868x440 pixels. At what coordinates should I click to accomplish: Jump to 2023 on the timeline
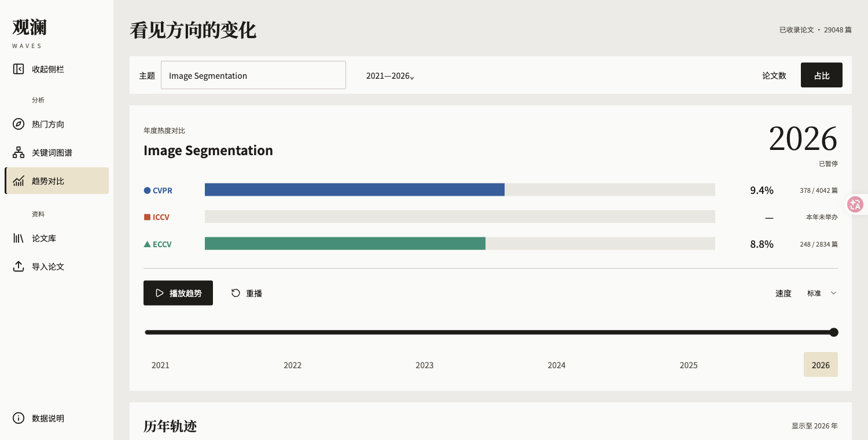[425, 365]
